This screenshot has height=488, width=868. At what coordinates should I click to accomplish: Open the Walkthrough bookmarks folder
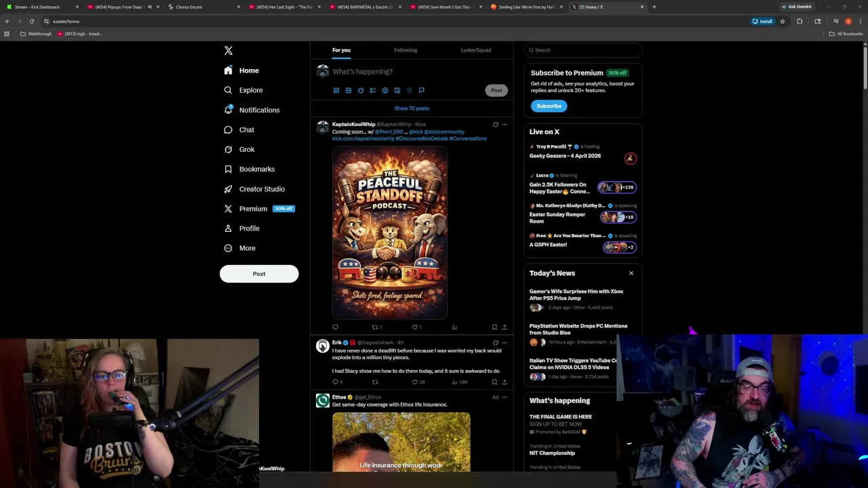coord(37,34)
